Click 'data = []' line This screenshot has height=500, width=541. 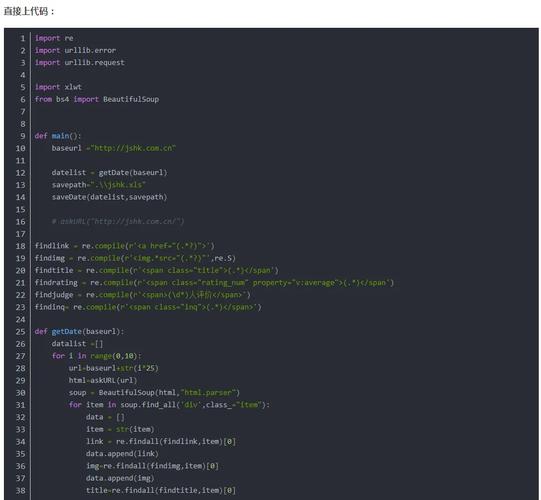105,417
